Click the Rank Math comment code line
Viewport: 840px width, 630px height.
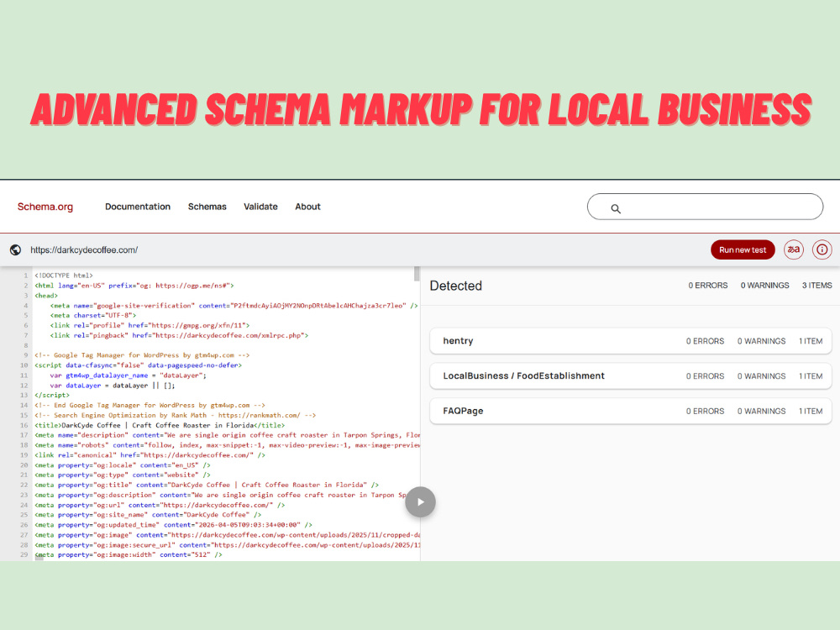[176, 416]
